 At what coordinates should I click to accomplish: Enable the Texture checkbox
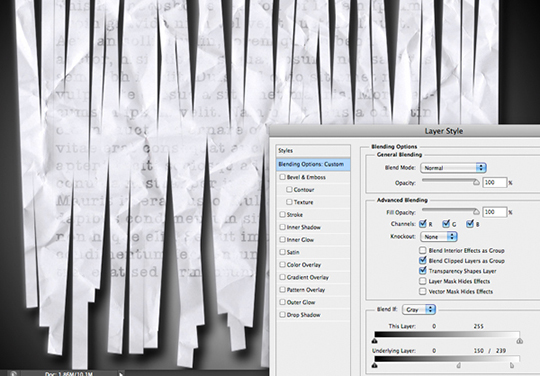pos(289,202)
